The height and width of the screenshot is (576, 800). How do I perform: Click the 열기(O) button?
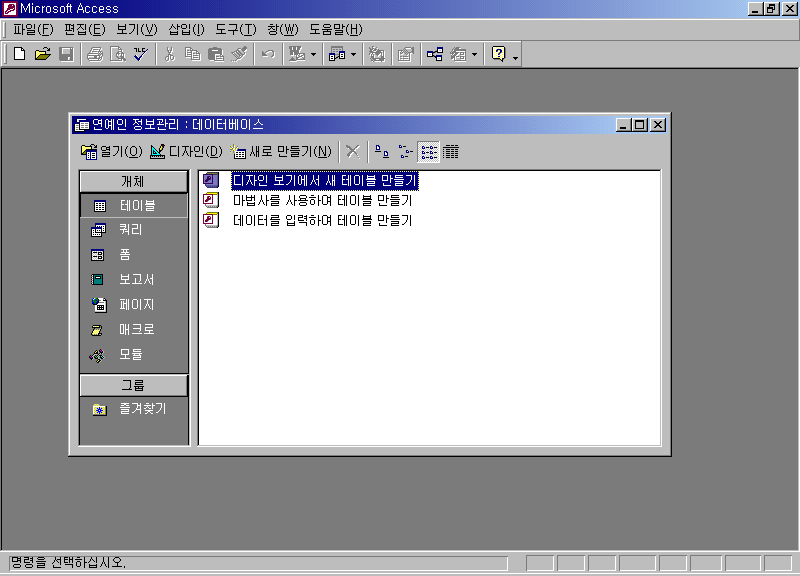[x=112, y=152]
